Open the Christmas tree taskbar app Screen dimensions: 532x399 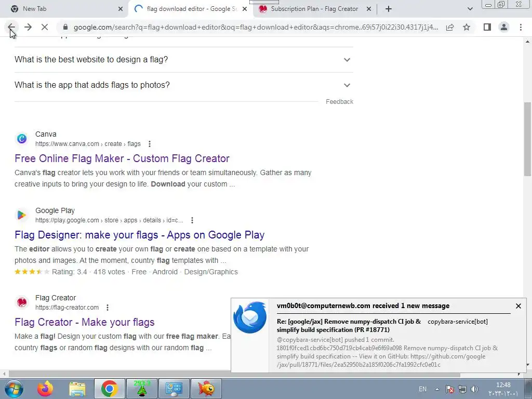pos(141,389)
